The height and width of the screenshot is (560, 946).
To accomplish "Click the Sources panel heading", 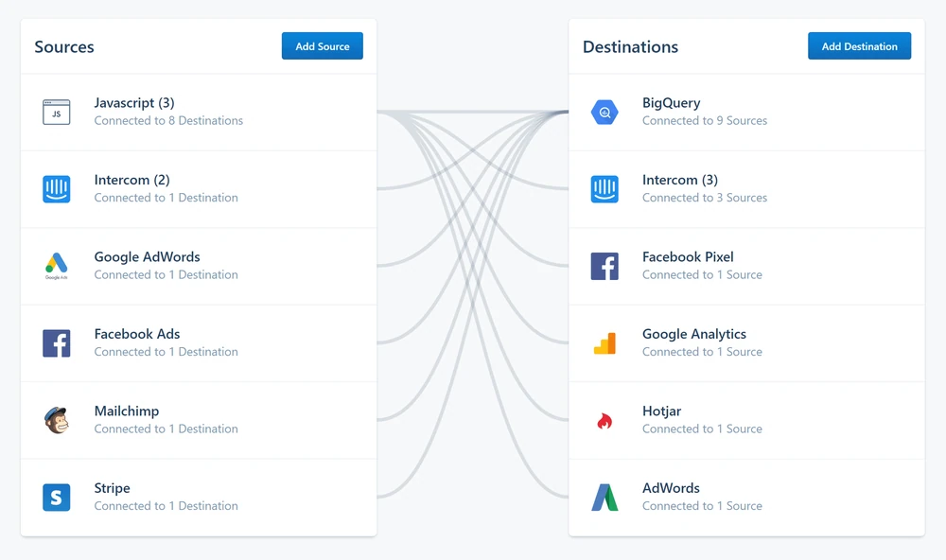I will pyautogui.click(x=64, y=46).
